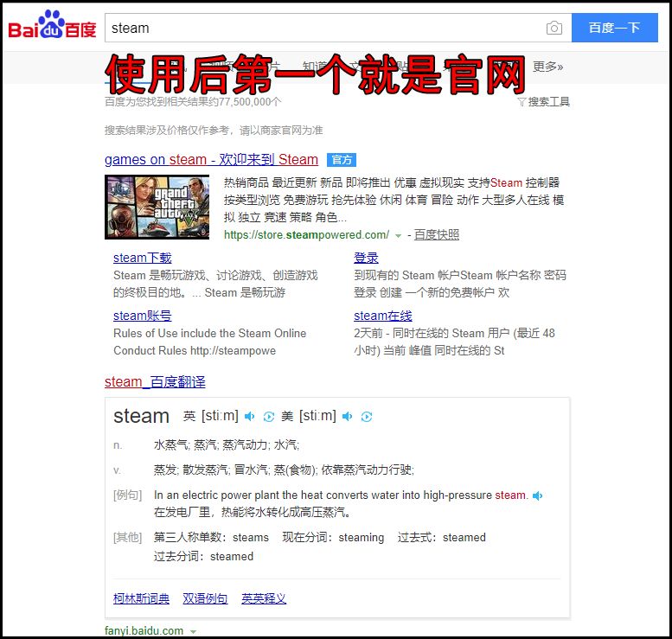Select the translation 在发电厂里，热能将水转化成高压蒸汽
The image size is (672, 639).
[252, 512]
